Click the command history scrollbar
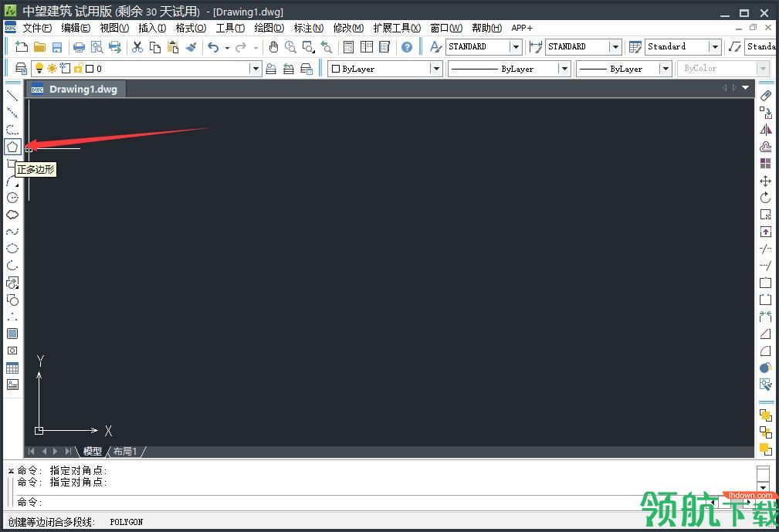779x532 pixels. (763, 478)
